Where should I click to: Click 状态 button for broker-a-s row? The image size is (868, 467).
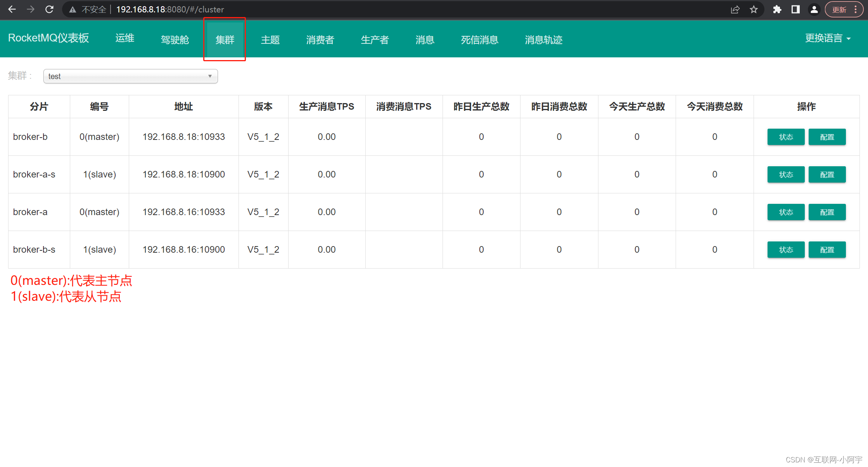[786, 175]
